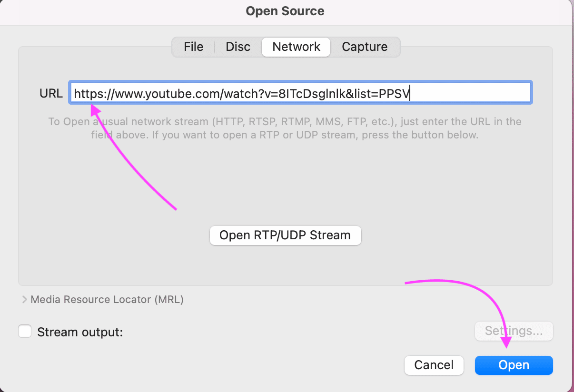The height and width of the screenshot is (392, 574).
Task: Click on 'https://' at start of URL
Action: point(90,94)
